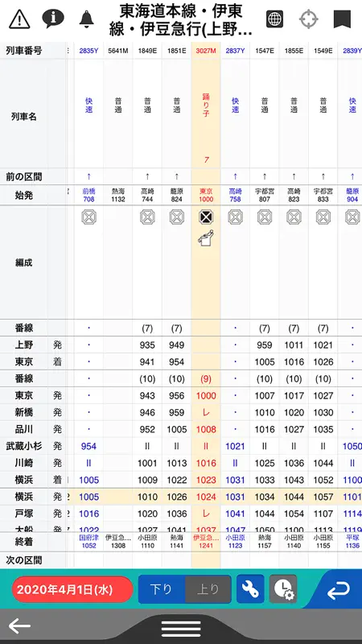
Task: Tap the 列車番号 row header
Action: tap(24, 51)
